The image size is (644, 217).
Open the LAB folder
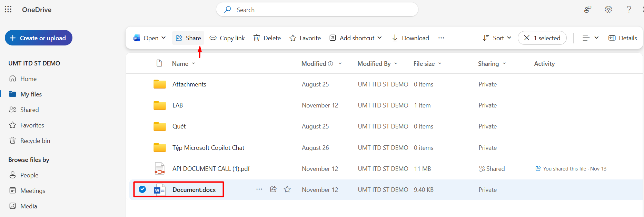click(x=178, y=105)
